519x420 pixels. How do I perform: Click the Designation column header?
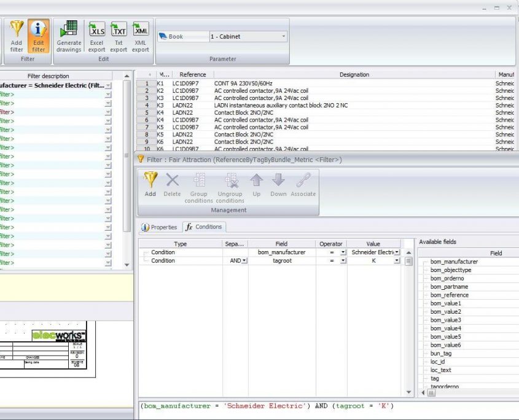click(354, 74)
